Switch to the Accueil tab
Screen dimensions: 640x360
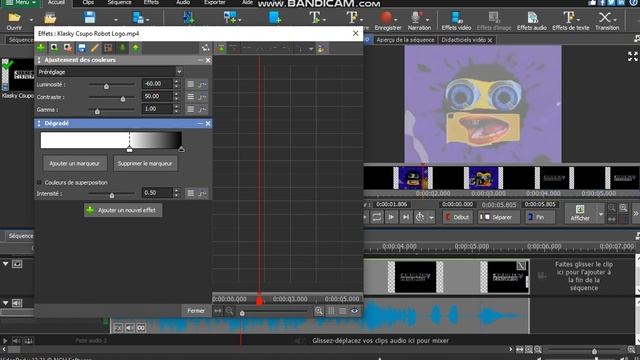click(56, 2)
